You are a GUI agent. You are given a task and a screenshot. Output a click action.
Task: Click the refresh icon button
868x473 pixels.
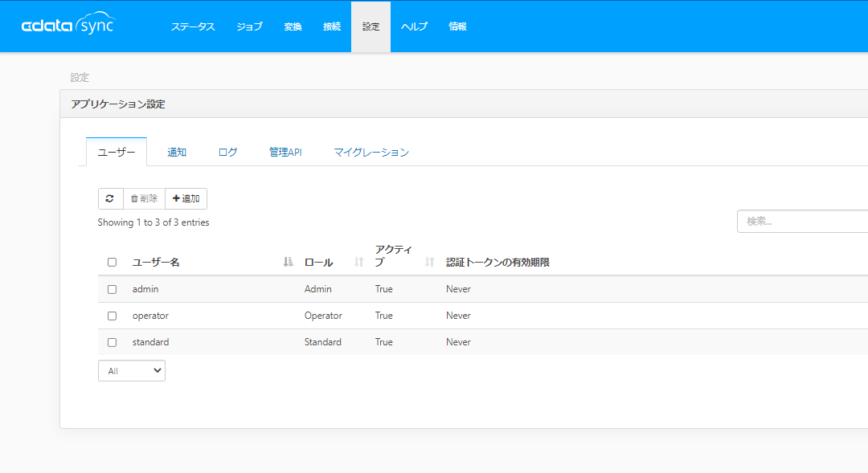point(110,198)
